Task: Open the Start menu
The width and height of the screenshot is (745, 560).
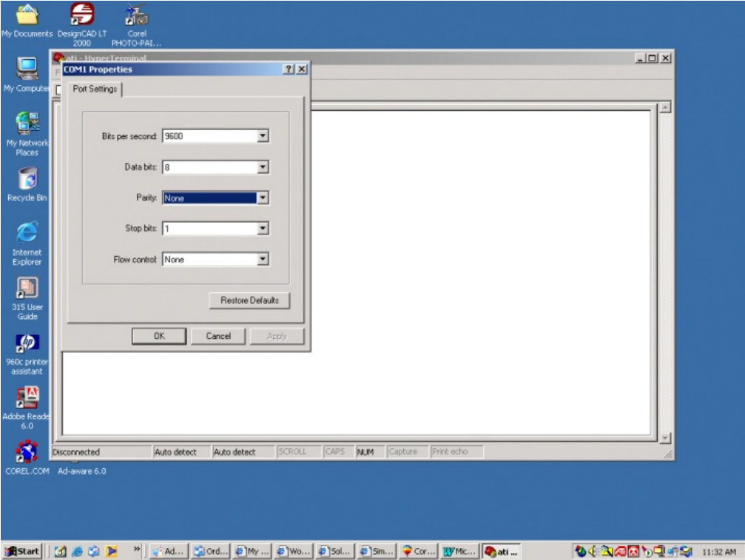Action: click(22, 551)
